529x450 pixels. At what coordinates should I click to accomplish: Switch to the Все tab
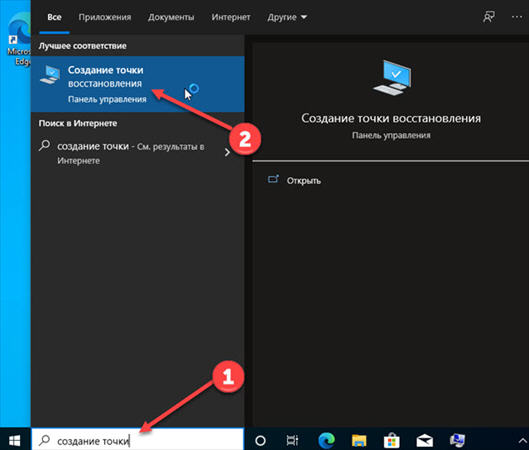(x=54, y=17)
